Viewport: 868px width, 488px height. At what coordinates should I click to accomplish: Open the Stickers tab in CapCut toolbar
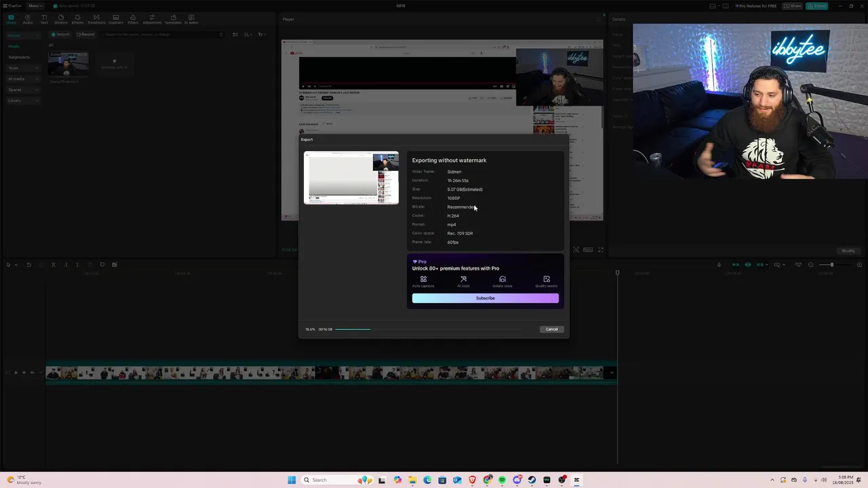tap(61, 19)
